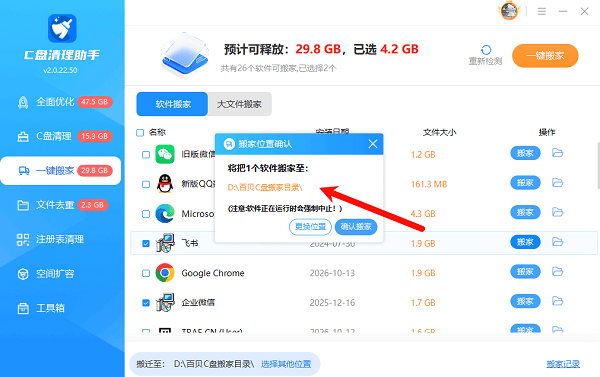Click the Google Chrome icon
The image size is (600, 377).
[x=165, y=273]
